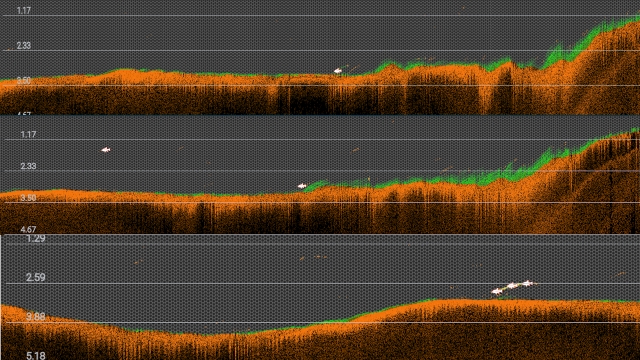The height and width of the screenshot is (360, 640).
Task: Click the small orange echo marks at the bottom panel's top center
Action: (313, 258)
